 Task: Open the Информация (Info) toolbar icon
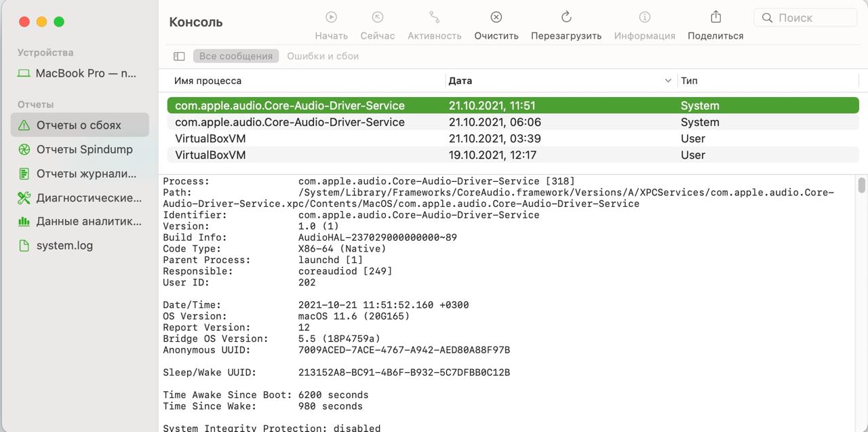point(645,17)
